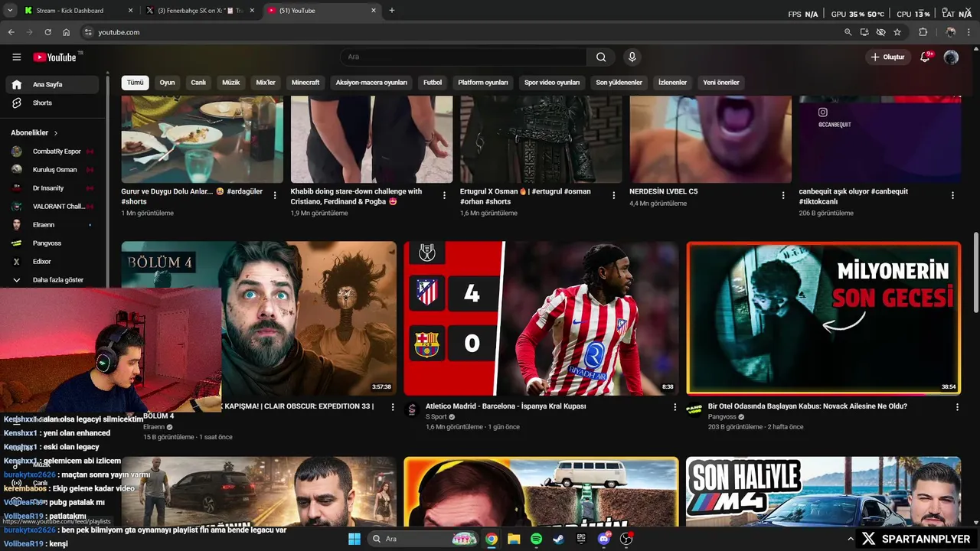Click the third-party cookies eye icon
Viewport: 980px width, 551px height.
[x=880, y=32]
